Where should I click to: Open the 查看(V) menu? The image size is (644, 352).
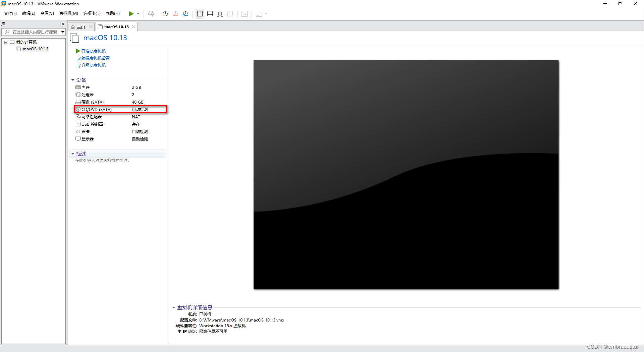click(47, 13)
